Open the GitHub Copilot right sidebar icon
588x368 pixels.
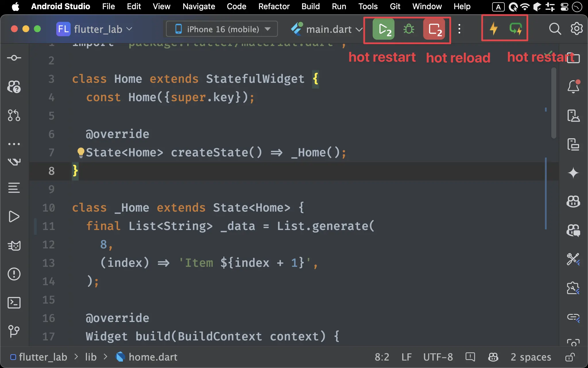coord(573,202)
